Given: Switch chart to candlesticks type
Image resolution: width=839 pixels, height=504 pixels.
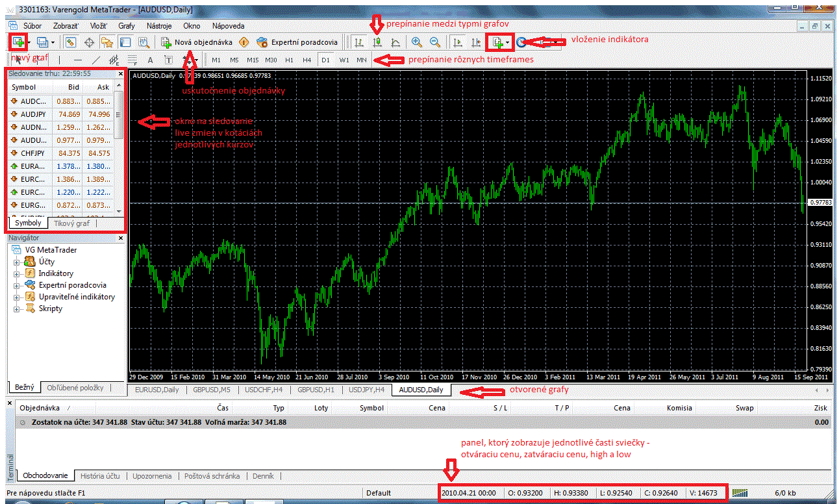Looking at the screenshot, I should coord(377,42).
